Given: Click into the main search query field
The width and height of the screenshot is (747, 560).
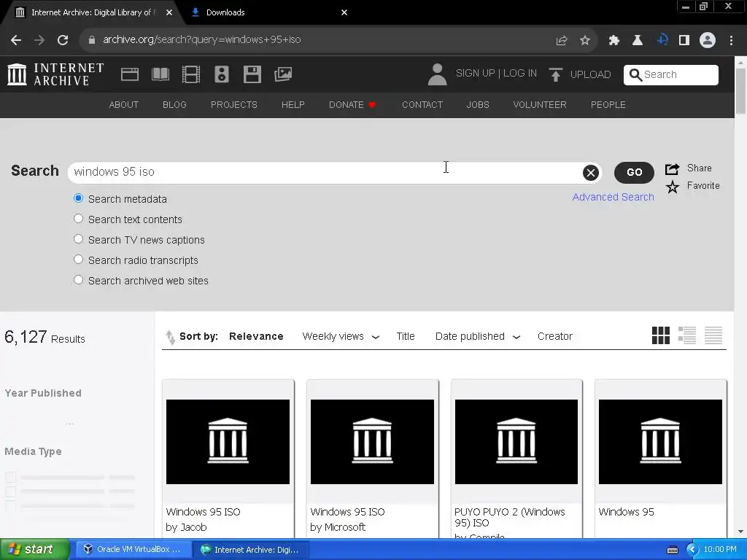Looking at the screenshot, I should [326, 172].
